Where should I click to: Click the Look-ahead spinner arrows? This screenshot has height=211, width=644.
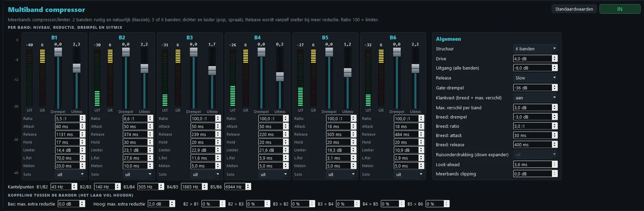[x=554, y=164]
